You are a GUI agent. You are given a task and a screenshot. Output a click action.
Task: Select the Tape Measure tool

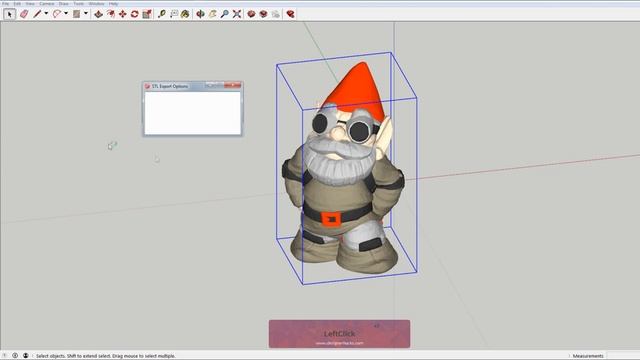coord(162,14)
